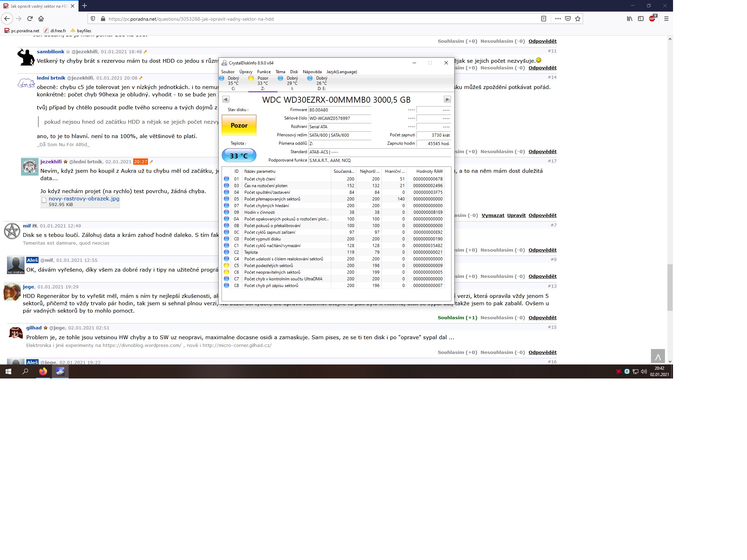Toggle reader view icon in address bar
The image size is (747, 560).
click(544, 19)
